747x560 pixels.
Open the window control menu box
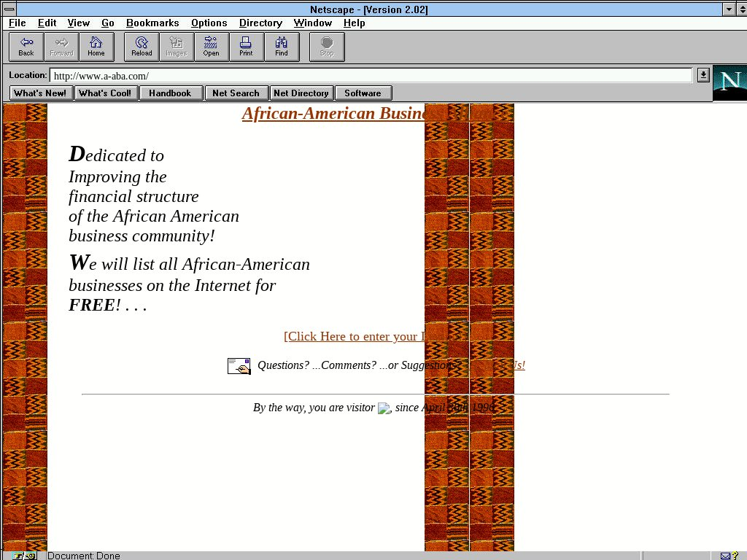coord(9,9)
